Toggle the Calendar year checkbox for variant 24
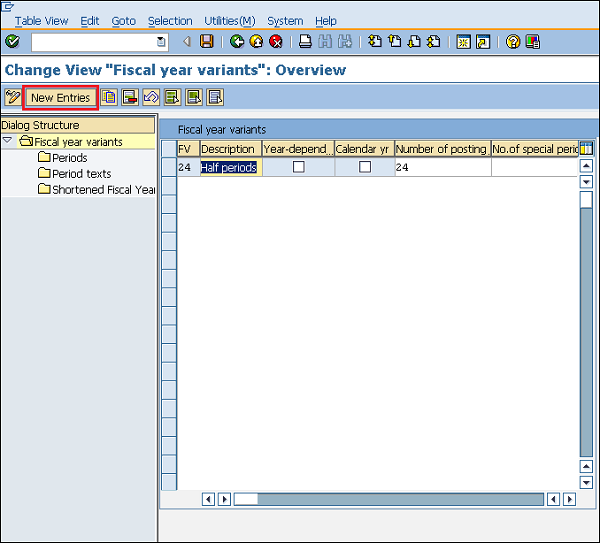 [365, 167]
